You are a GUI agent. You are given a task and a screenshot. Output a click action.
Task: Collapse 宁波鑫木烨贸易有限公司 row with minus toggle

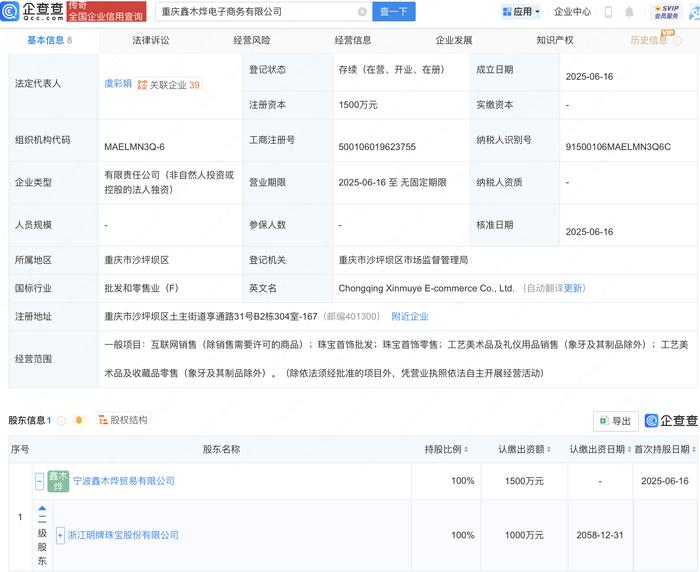pos(39,481)
